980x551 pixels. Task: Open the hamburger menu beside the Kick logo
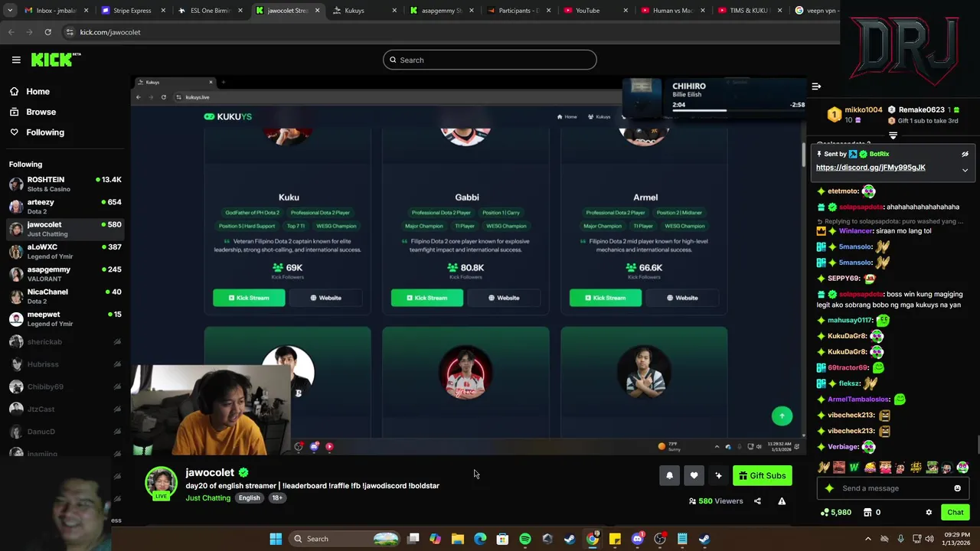click(16, 60)
